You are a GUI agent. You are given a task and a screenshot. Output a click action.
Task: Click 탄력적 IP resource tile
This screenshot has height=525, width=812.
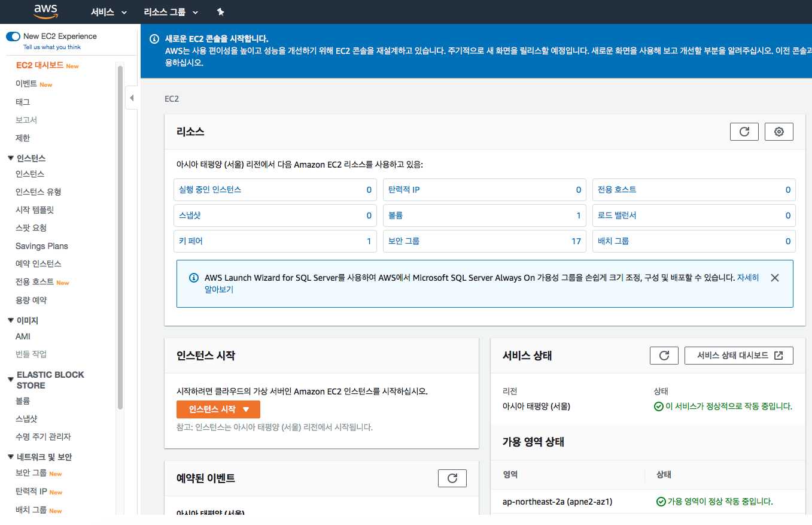click(485, 190)
